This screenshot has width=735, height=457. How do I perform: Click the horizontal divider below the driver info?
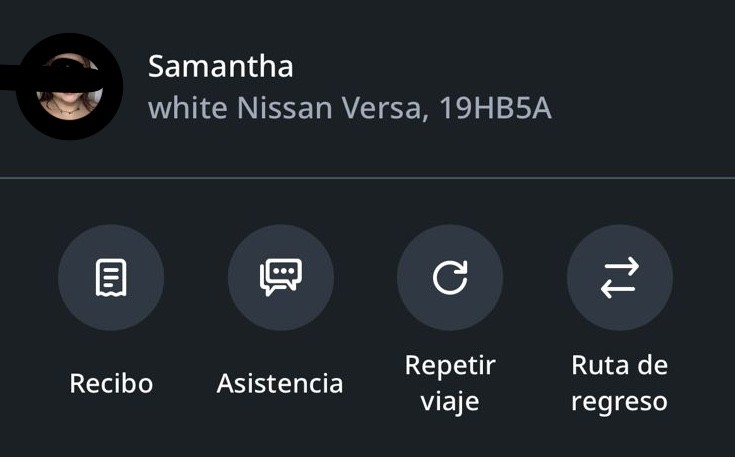pos(368,178)
